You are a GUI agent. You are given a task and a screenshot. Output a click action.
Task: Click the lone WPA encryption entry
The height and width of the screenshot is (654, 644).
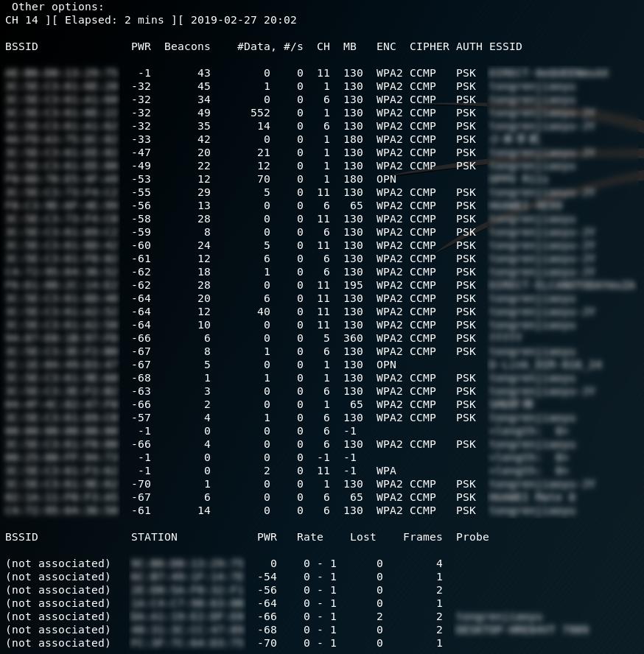click(x=386, y=471)
